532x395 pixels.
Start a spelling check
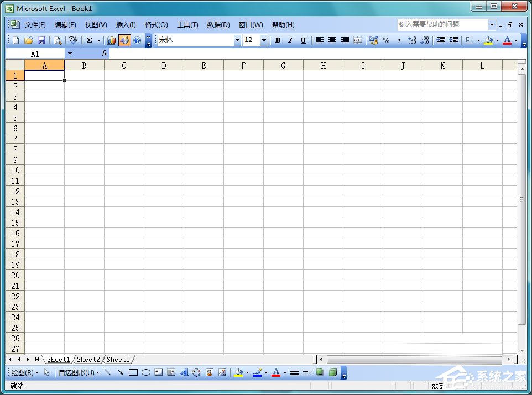72,40
